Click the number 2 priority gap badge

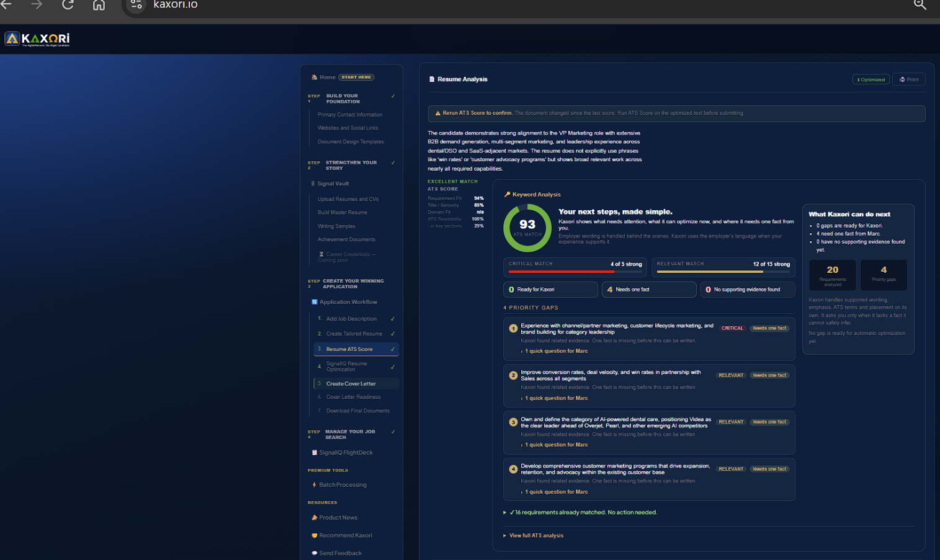click(513, 376)
